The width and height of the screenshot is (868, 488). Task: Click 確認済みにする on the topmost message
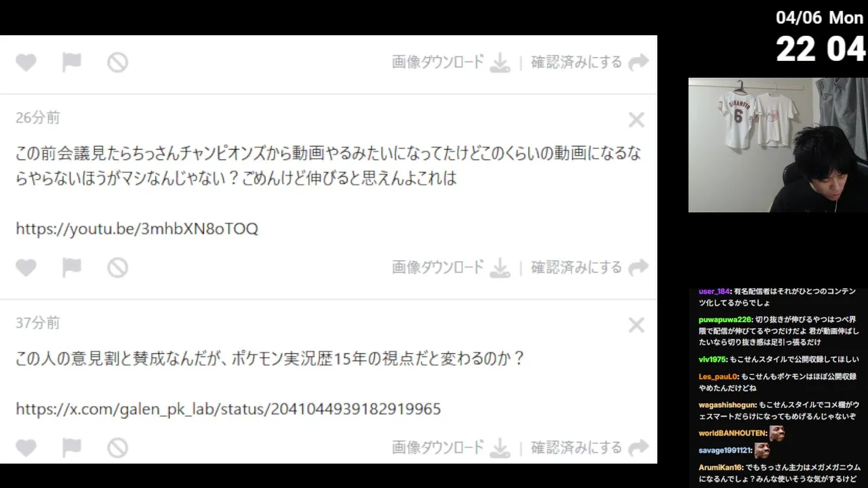589,62
